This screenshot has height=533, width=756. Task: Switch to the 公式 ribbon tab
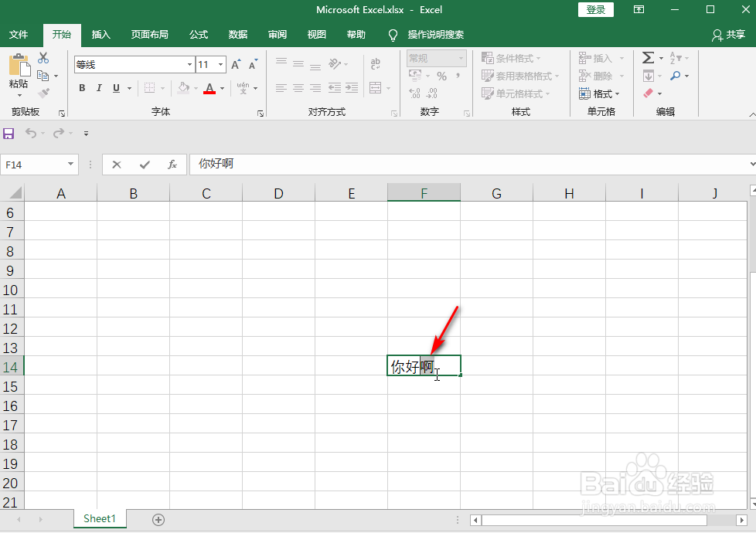tap(198, 35)
